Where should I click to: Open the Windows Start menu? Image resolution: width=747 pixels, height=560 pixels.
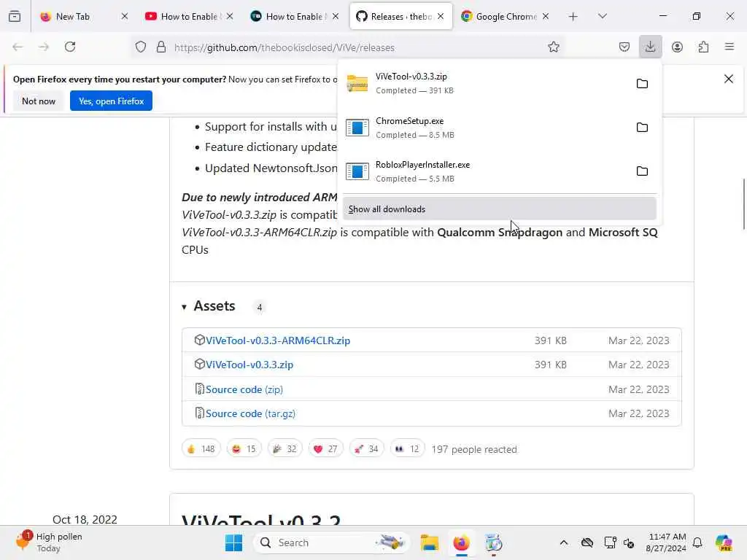pyautogui.click(x=233, y=542)
